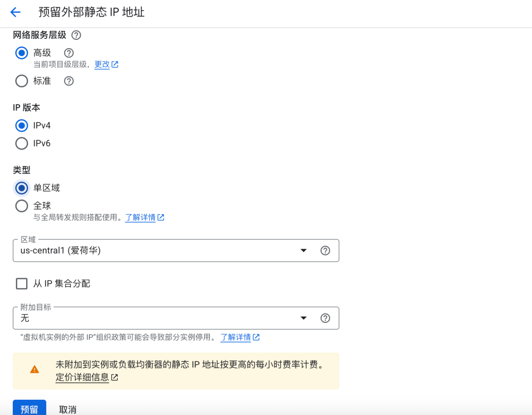Screen dimensions: 532x415
Task: Open the 更改 project tier link
Action: (102, 64)
